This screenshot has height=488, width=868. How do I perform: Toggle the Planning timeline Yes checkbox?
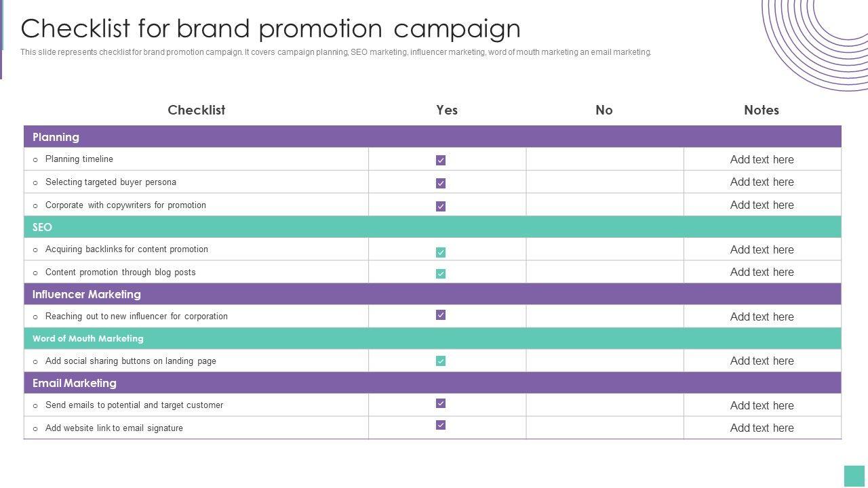(x=441, y=161)
